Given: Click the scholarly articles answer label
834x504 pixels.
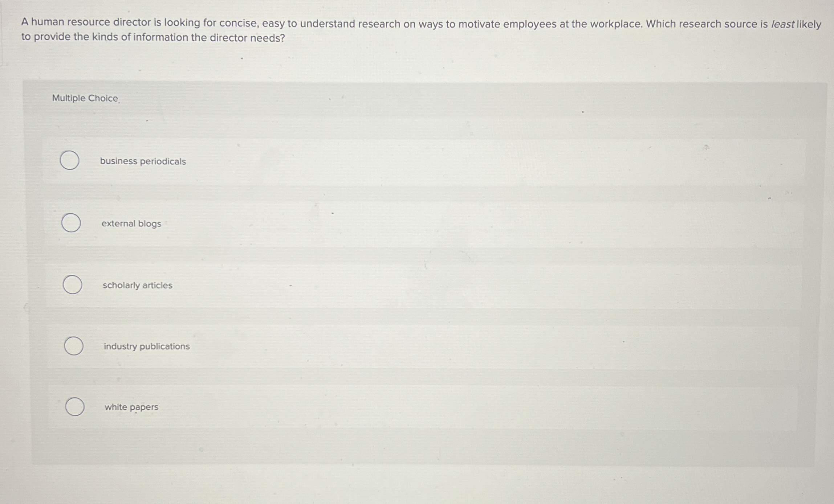Looking at the screenshot, I should pos(137,286).
